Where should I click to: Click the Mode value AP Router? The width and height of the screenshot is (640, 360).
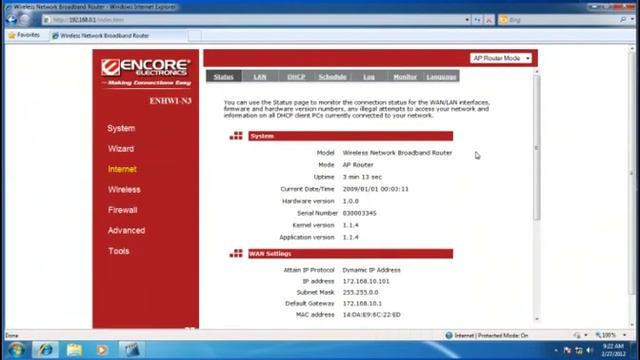pos(358,164)
